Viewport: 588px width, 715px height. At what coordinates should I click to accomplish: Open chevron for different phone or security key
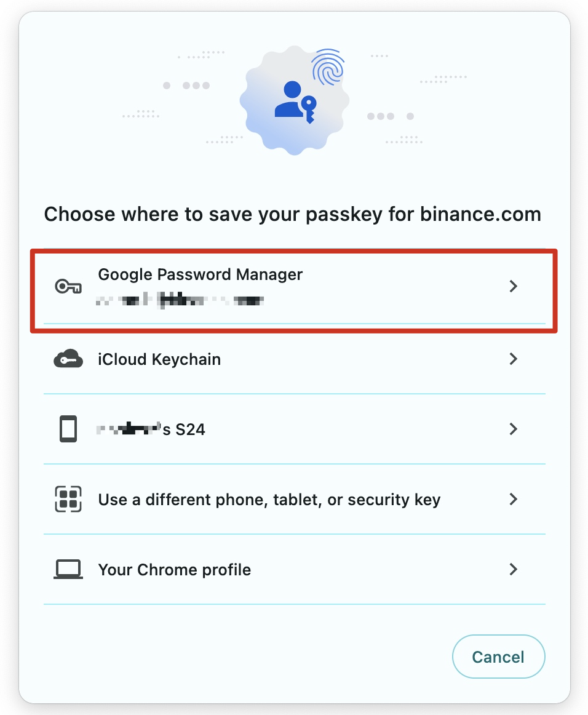click(514, 499)
